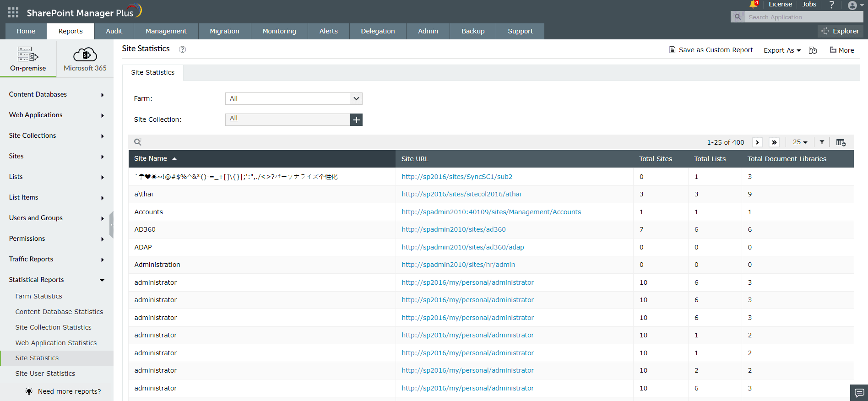Jump to the last page of results

pyautogui.click(x=774, y=142)
